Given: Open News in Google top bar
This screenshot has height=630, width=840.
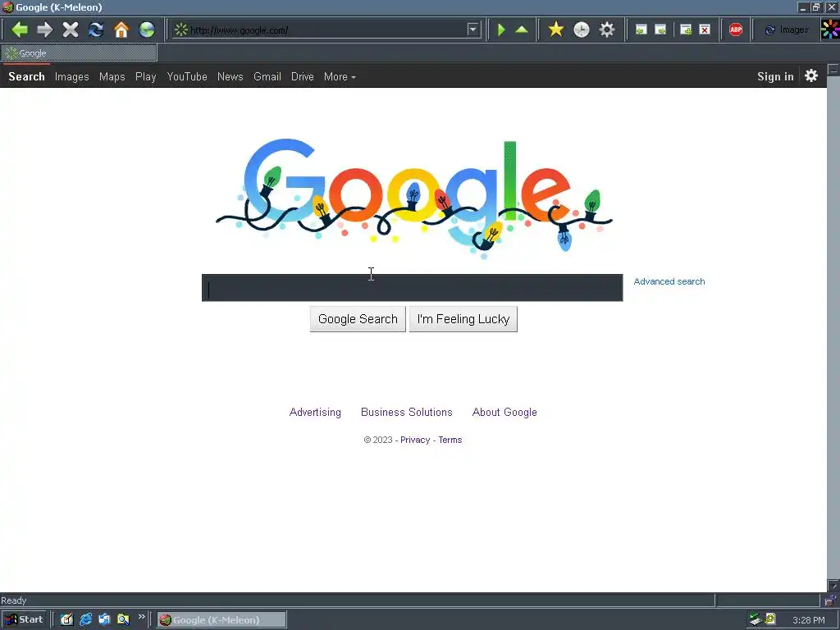Looking at the screenshot, I should [x=230, y=76].
